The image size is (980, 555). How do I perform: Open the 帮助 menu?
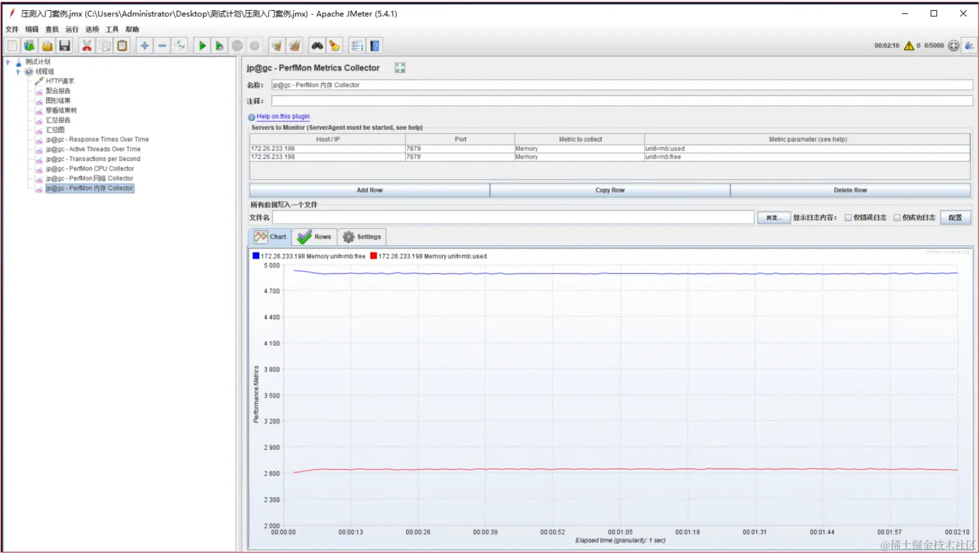pos(132,29)
